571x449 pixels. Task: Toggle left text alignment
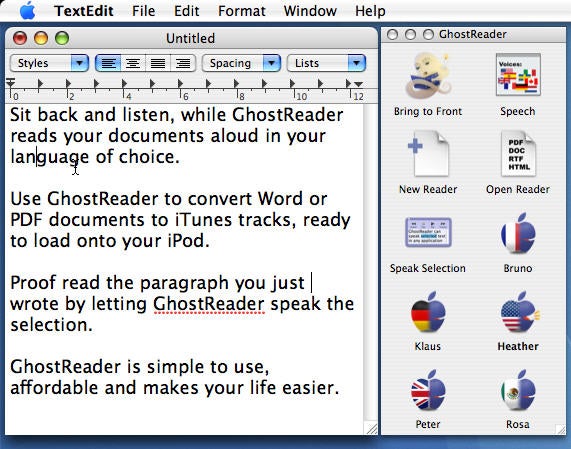pos(108,63)
